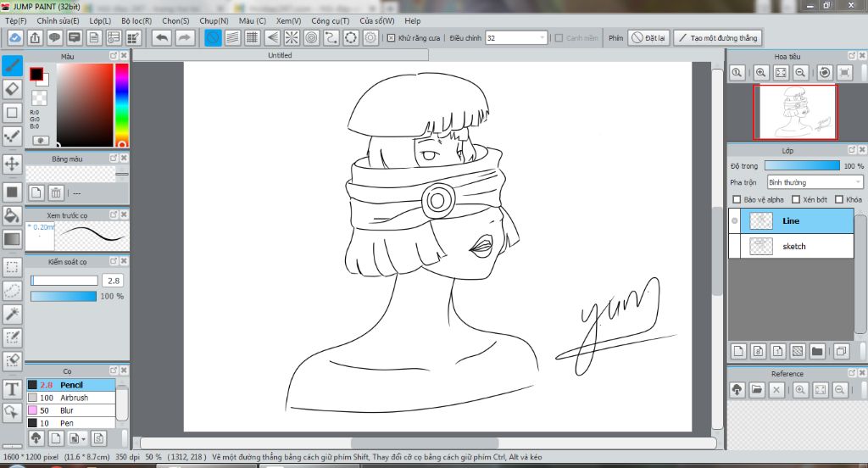
Task: Click the Đặt lại button
Action: click(648, 37)
